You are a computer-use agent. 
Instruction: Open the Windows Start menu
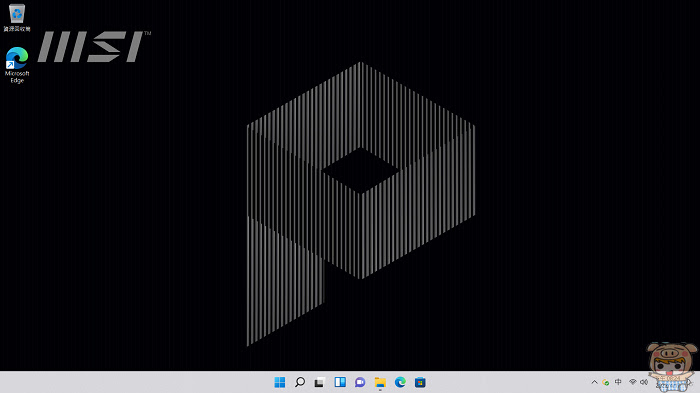tap(280, 382)
